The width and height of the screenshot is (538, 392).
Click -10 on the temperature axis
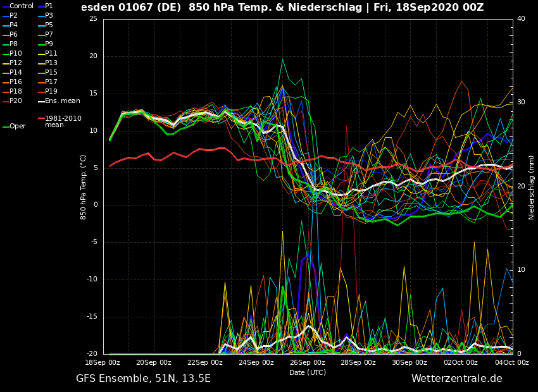pyautogui.click(x=92, y=279)
